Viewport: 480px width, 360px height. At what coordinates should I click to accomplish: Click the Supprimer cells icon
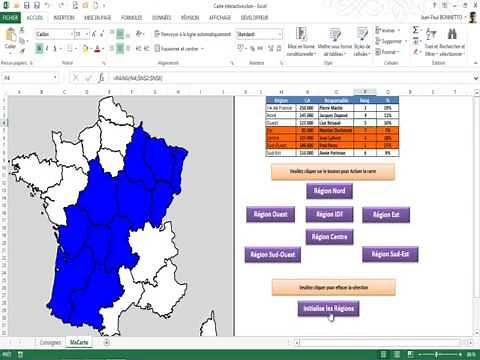pyautogui.click(x=391, y=41)
